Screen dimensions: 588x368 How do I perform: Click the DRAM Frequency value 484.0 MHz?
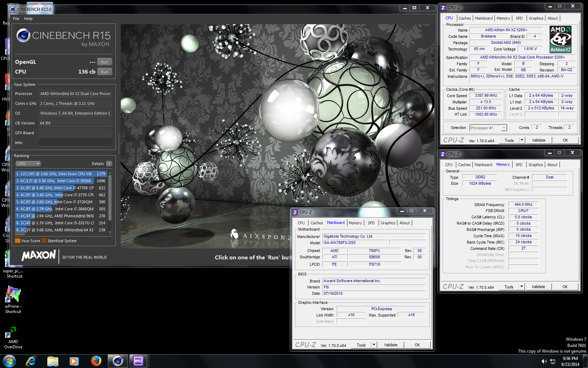point(523,204)
